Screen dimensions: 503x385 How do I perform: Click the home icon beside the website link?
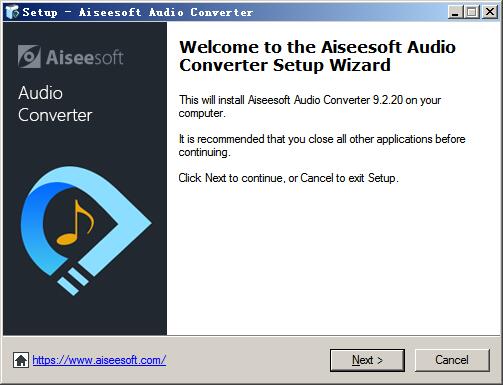click(21, 360)
